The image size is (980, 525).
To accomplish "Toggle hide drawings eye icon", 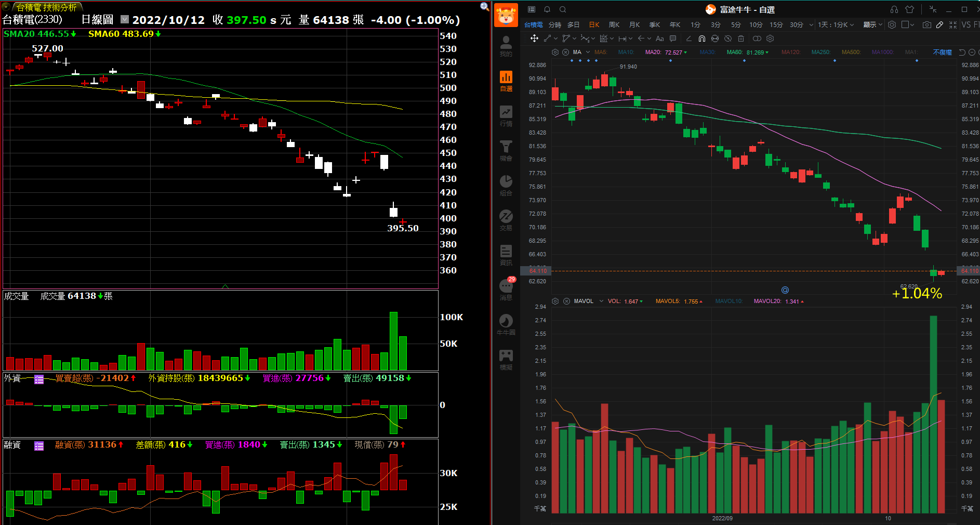I will coord(728,38).
